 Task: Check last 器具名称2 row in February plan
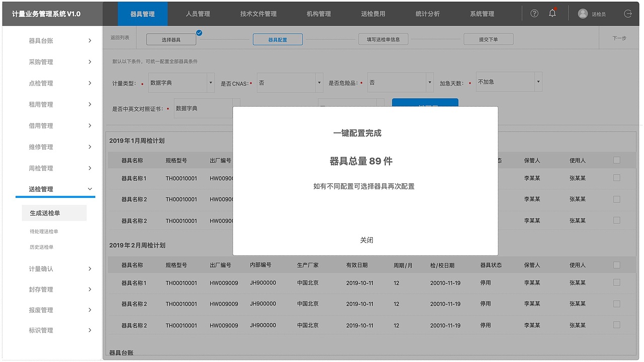pos(617,325)
